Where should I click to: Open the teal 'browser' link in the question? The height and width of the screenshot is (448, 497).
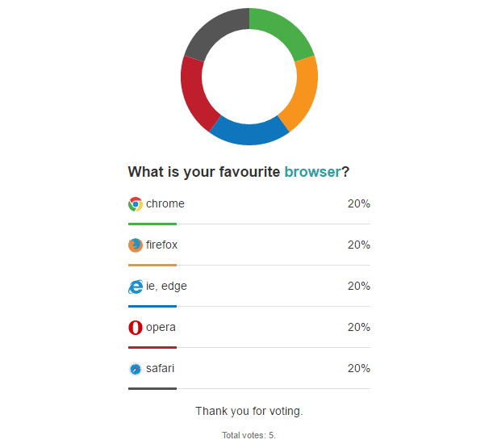312,172
